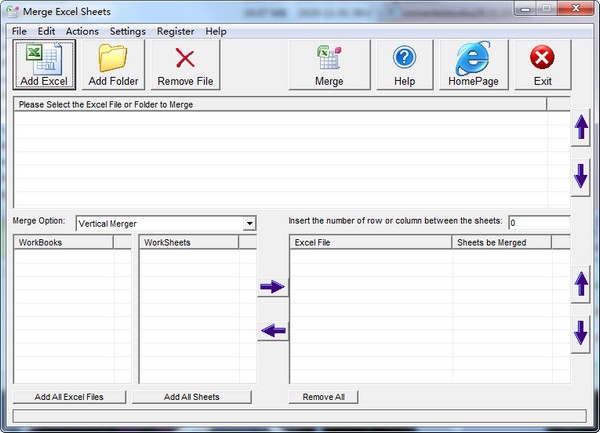Move merged sheet up in list
600x433 pixels.
click(x=581, y=285)
